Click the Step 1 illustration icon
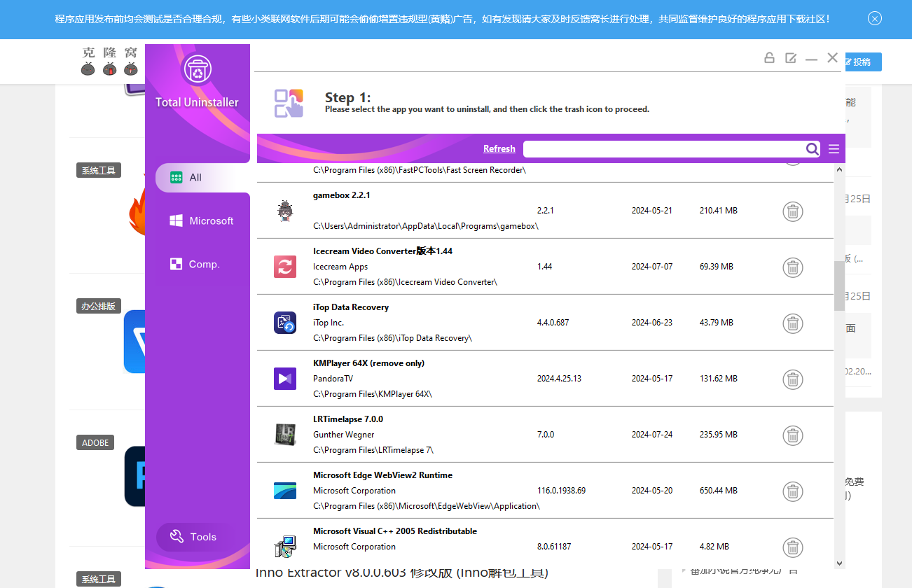Image resolution: width=912 pixels, height=588 pixels. pos(289,103)
